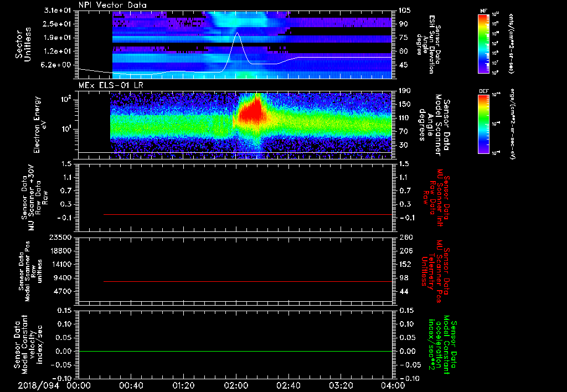The height and width of the screenshot is (392, 567).
Task: Click the "NF" label above the color bar
Action: 483,11
